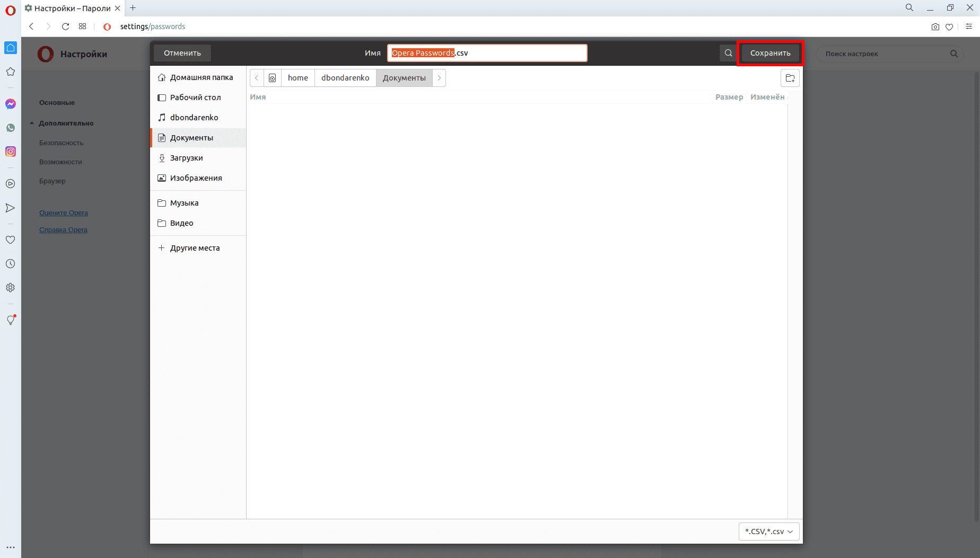Click the home path breadcrumb
The height and width of the screenshot is (558, 980).
297,78
